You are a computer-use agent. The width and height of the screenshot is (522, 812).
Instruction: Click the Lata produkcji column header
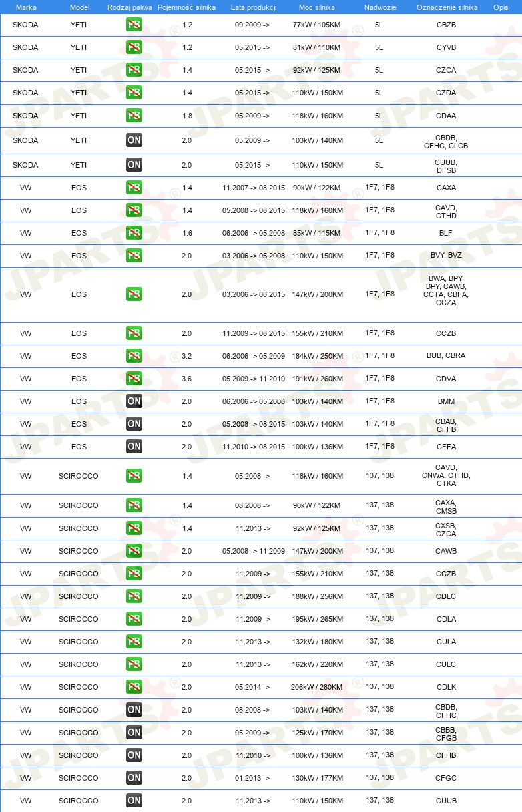pyautogui.click(x=254, y=7)
